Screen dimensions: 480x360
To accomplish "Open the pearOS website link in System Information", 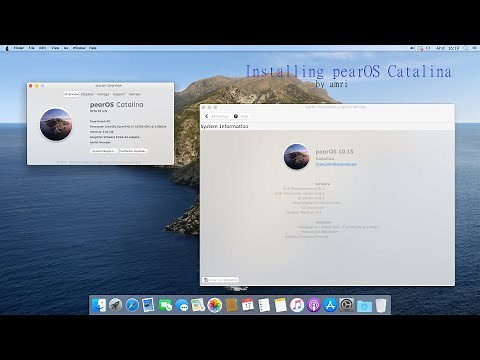I will (336, 164).
